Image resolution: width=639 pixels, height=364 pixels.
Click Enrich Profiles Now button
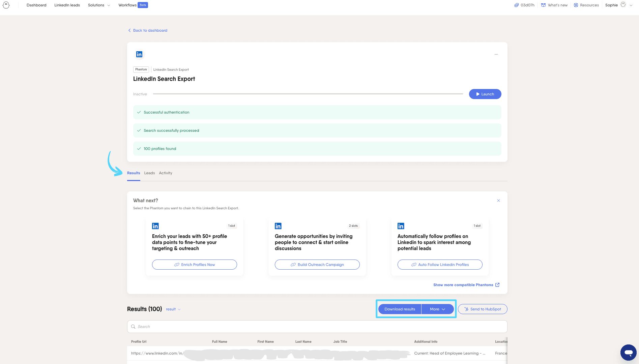pyautogui.click(x=195, y=265)
